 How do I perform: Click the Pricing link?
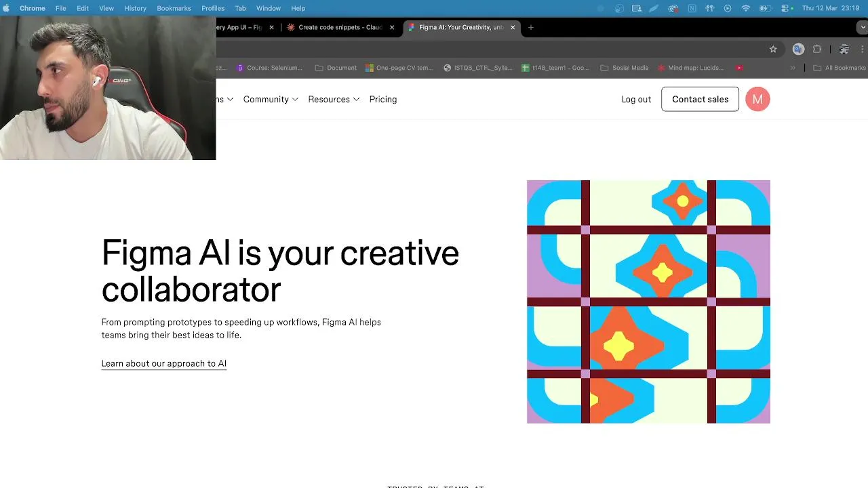383,99
